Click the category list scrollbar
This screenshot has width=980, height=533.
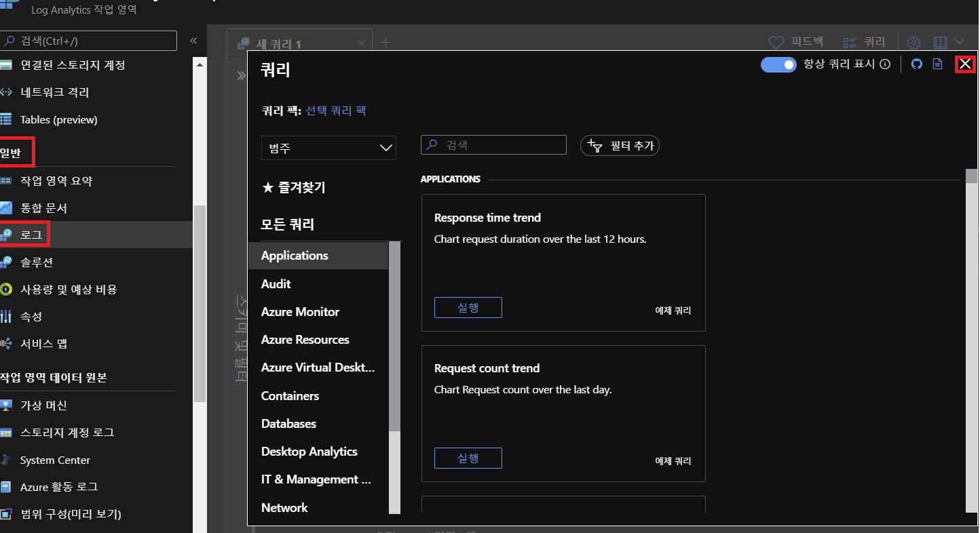coord(394,336)
